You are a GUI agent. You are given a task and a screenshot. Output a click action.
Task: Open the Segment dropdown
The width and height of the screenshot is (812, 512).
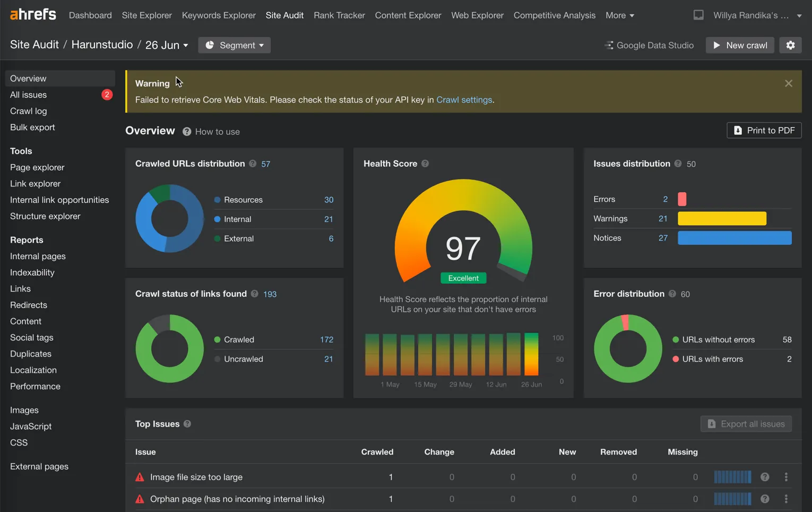[234, 45]
